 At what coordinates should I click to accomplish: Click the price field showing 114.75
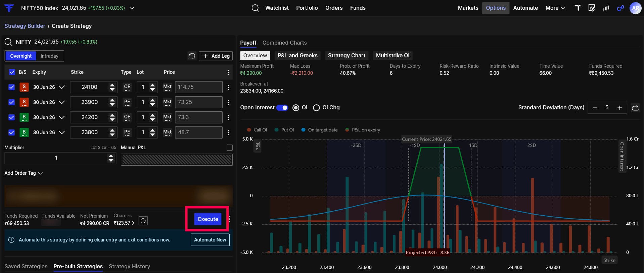point(198,87)
